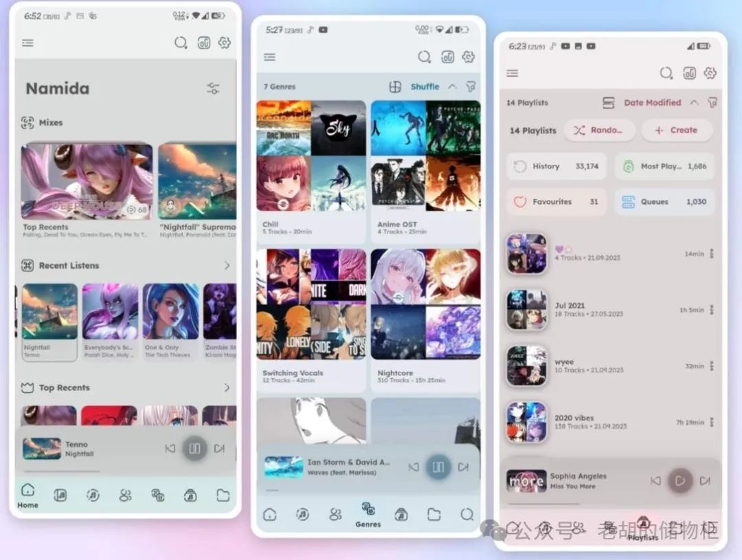Change grid layout in Genres header
Viewport: 742px width, 560px height.
395,87
